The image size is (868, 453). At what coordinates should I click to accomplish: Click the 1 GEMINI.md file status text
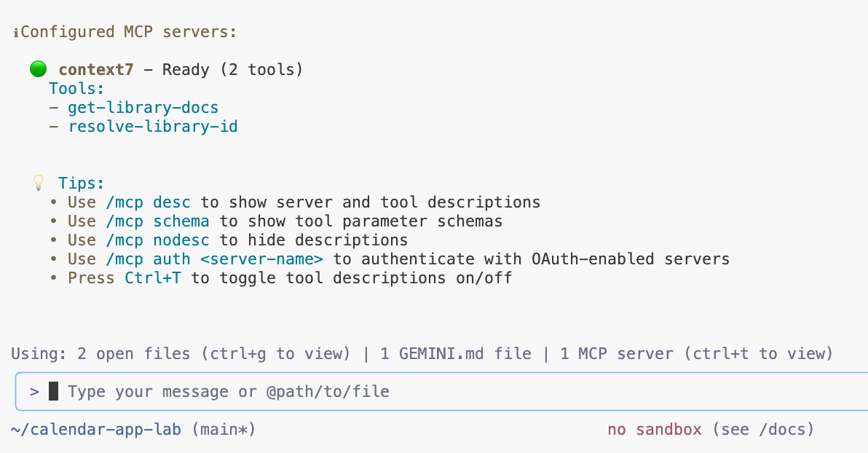[x=455, y=354]
